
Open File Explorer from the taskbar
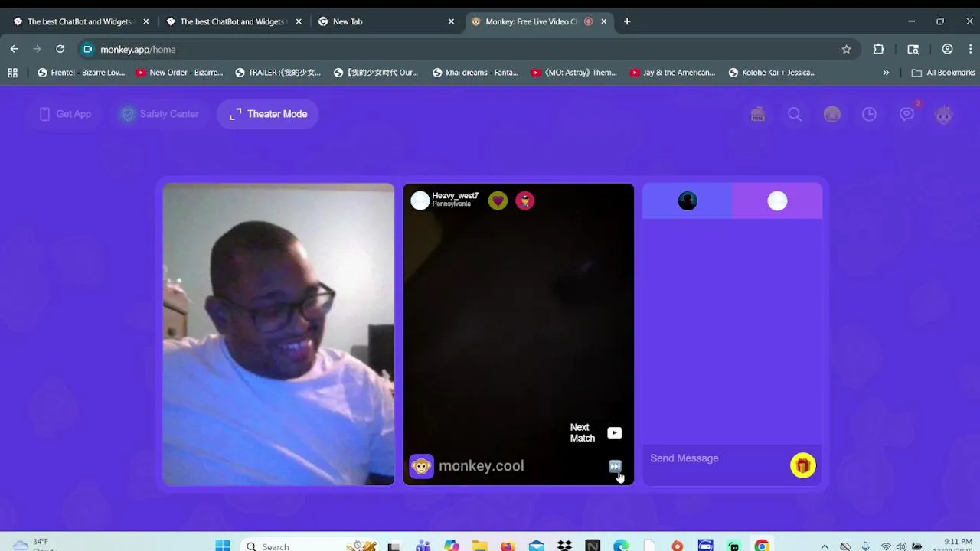tap(479, 546)
